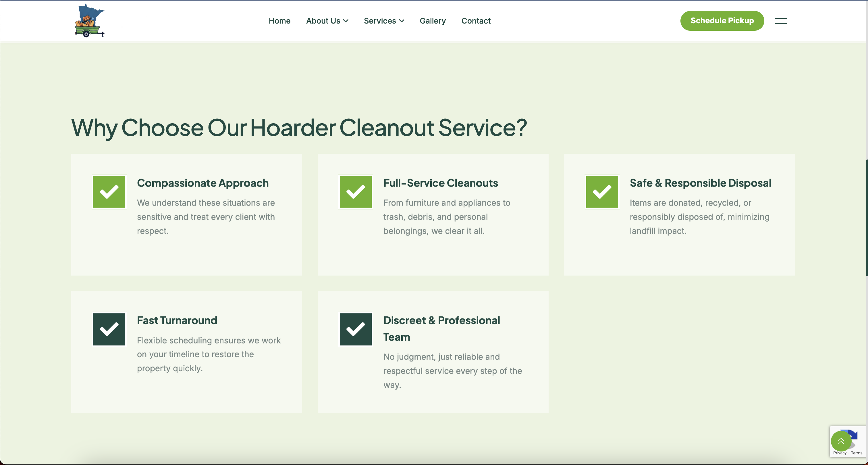Expand the About Us dropdown chevron
This screenshot has width=868, height=465.
(346, 21)
